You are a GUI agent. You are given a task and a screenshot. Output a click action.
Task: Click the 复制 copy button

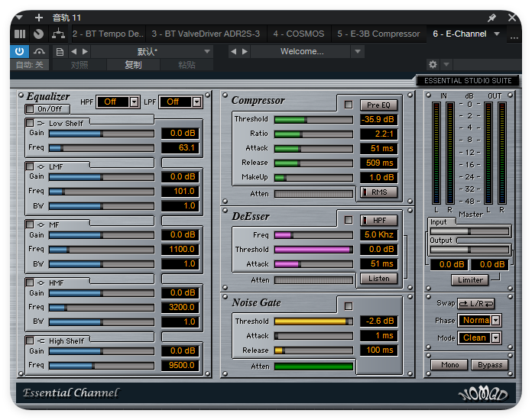pos(133,64)
